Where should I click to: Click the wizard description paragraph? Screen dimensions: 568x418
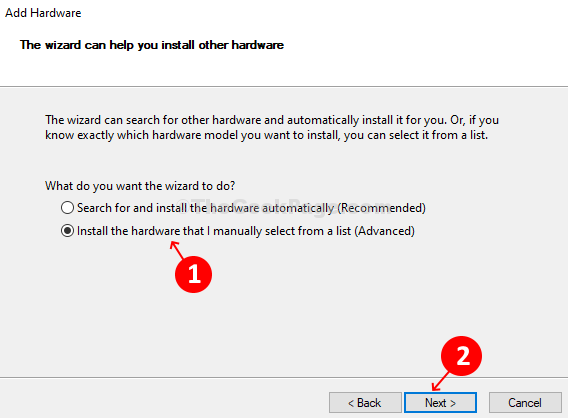[272, 128]
